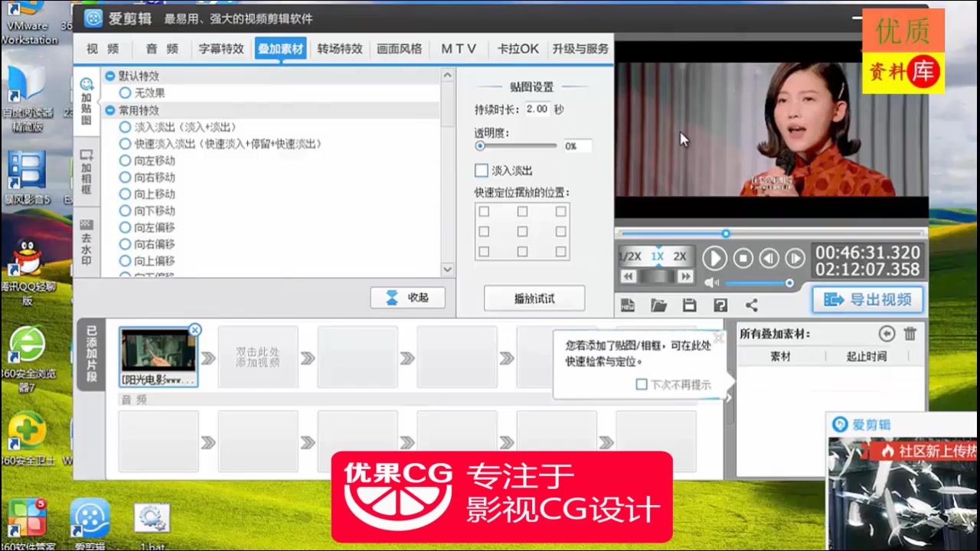Click the locate arrow in 所有叠加素材 panel
This screenshot has height=551, width=980.
pos(887,334)
